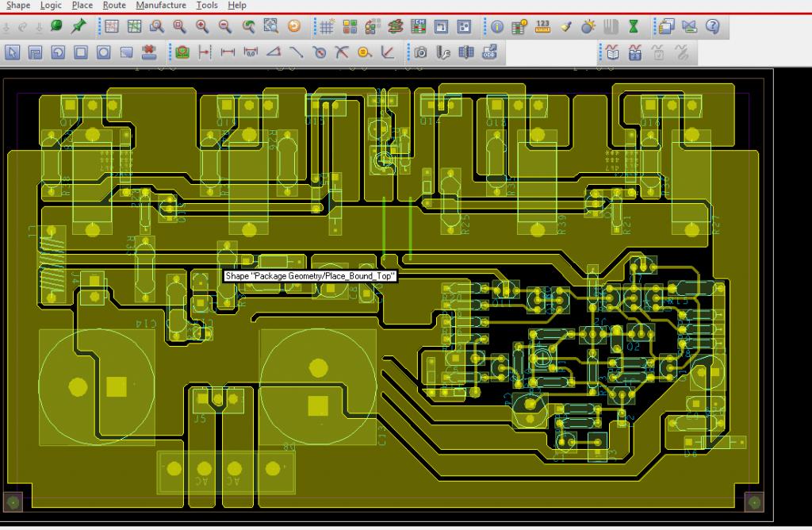
Task: Click the blue padstack dots icon
Action: tap(464, 26)
